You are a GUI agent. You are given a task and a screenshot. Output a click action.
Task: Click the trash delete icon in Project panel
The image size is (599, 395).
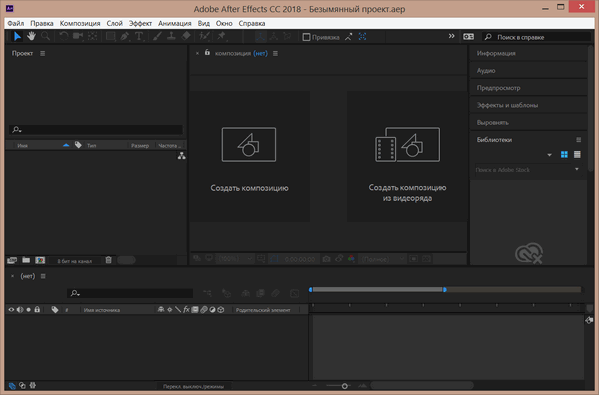[x=108, y=260]
